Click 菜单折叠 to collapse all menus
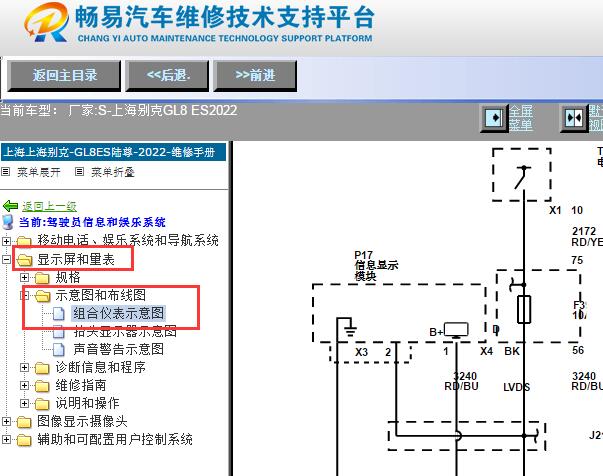This screenshot has height=476, width=603. [x=113, y=172]
